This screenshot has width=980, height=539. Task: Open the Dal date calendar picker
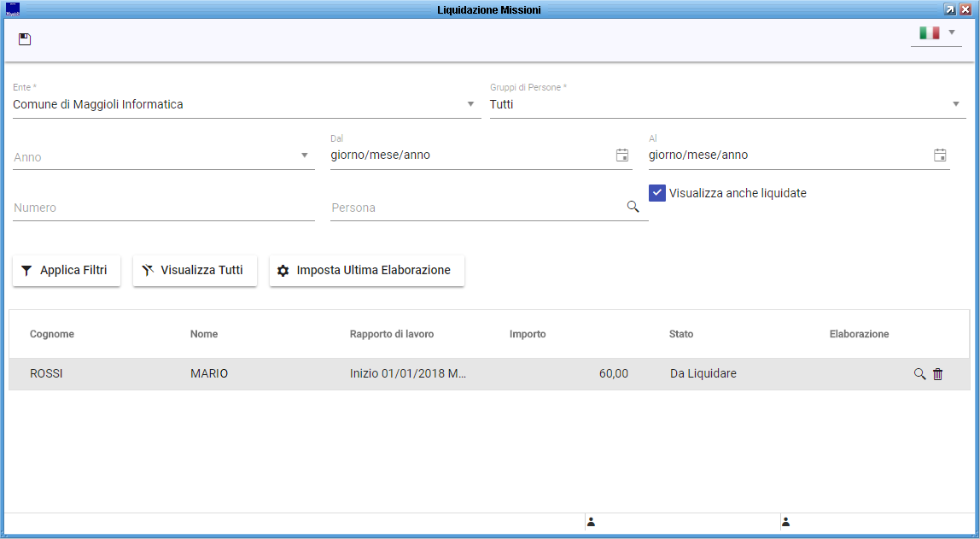point(621,155)
